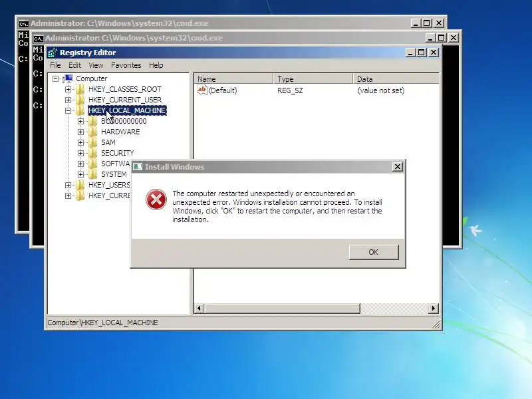Collapse the HKEY_LOCAL_MACHINE key
The height and width of the screenshot is (399, 532).
click(x=68, y=110)
